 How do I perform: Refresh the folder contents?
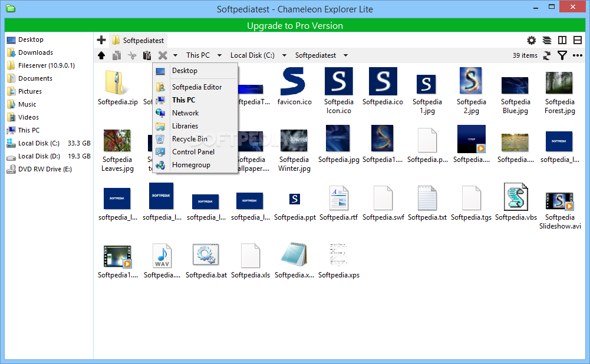[x=547, y=55]
